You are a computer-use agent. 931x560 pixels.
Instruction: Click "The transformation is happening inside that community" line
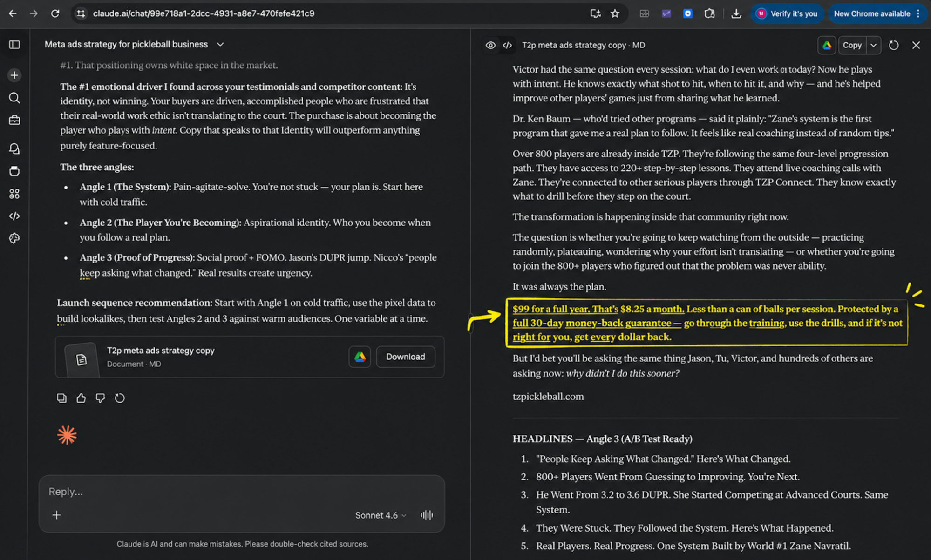pos(650,217)
